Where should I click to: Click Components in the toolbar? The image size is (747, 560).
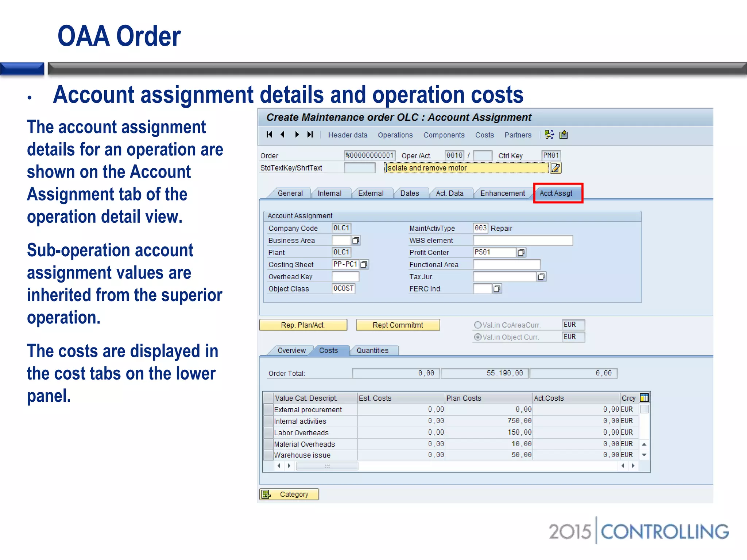tap(444, 135)
